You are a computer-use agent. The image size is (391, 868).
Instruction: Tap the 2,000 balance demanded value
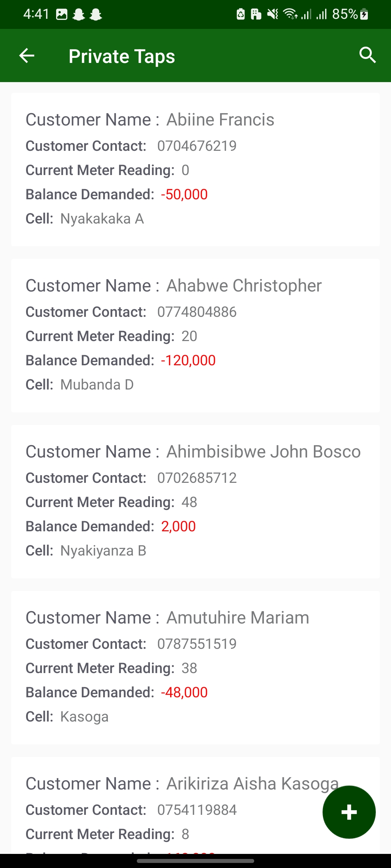[x=178, y=526]
